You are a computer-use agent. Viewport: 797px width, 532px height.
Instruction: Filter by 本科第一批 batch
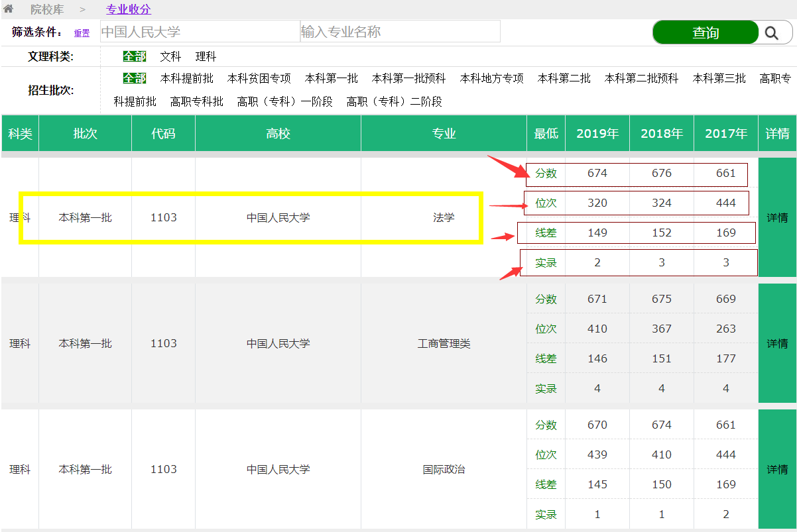(331, 78)
